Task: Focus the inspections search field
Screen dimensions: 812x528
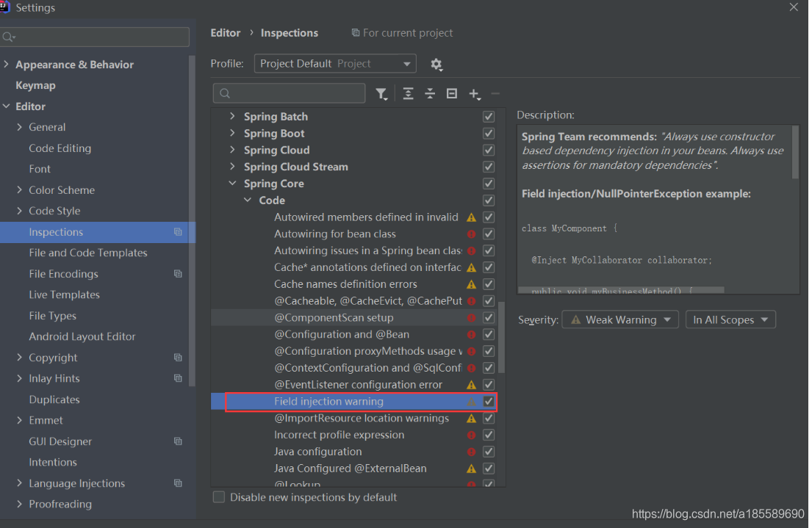Action: coord(290,93)
